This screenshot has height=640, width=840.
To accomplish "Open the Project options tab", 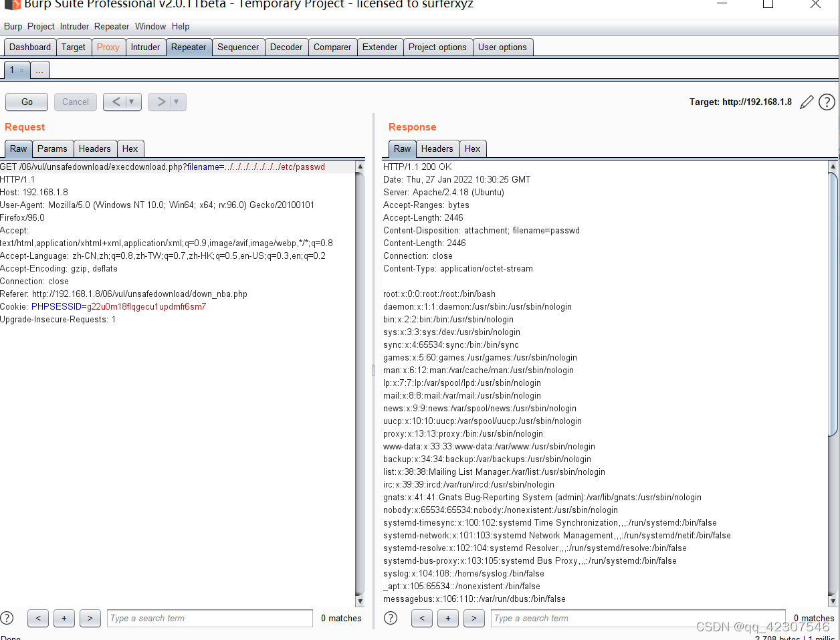I will [437, 47].
